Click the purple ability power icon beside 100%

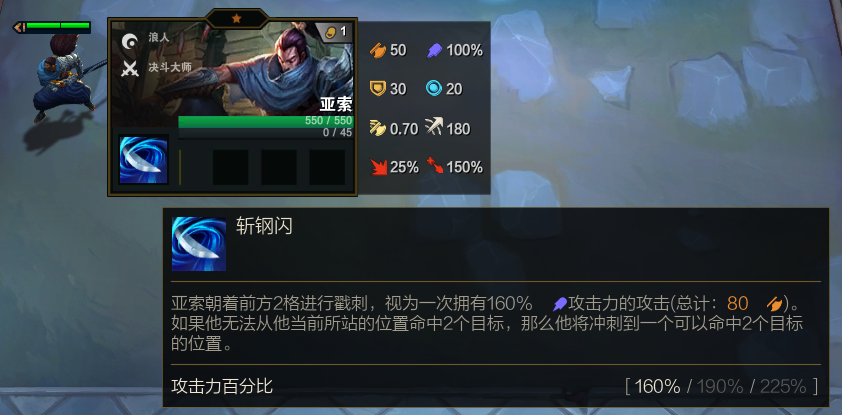434,50
